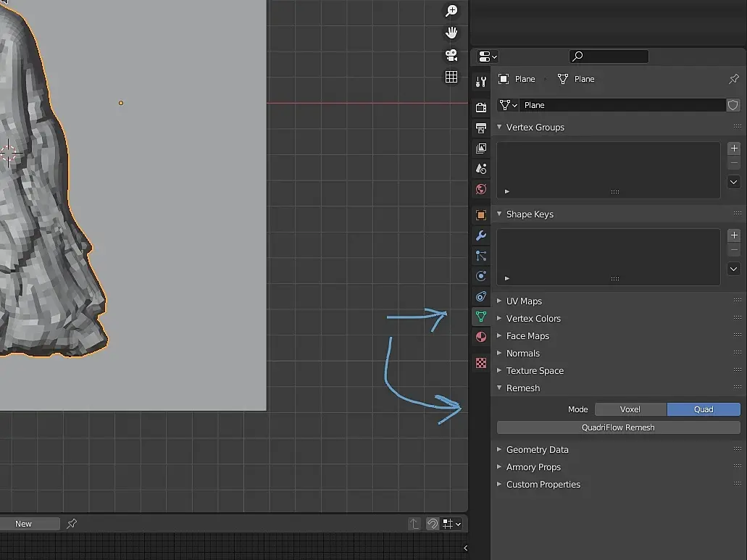Click the viewport zoom magnifier icon

click(451, 10)
